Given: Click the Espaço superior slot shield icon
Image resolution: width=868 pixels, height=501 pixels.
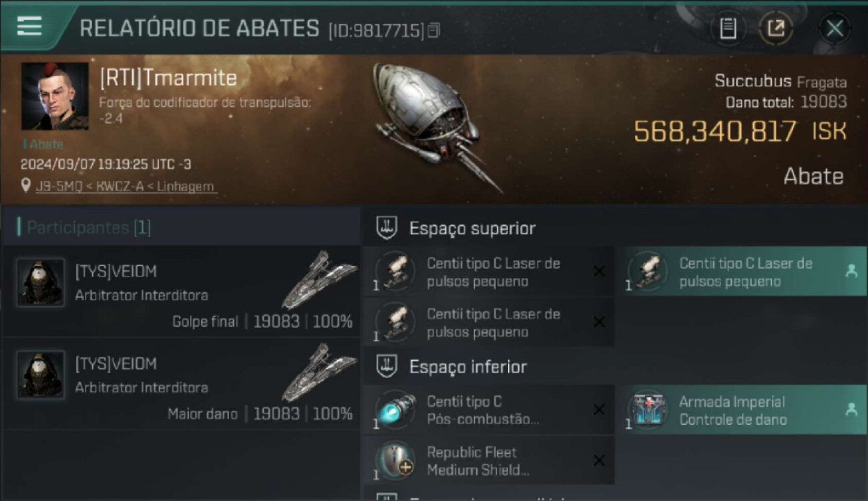Looking at the screenshot, I should 387,228.
